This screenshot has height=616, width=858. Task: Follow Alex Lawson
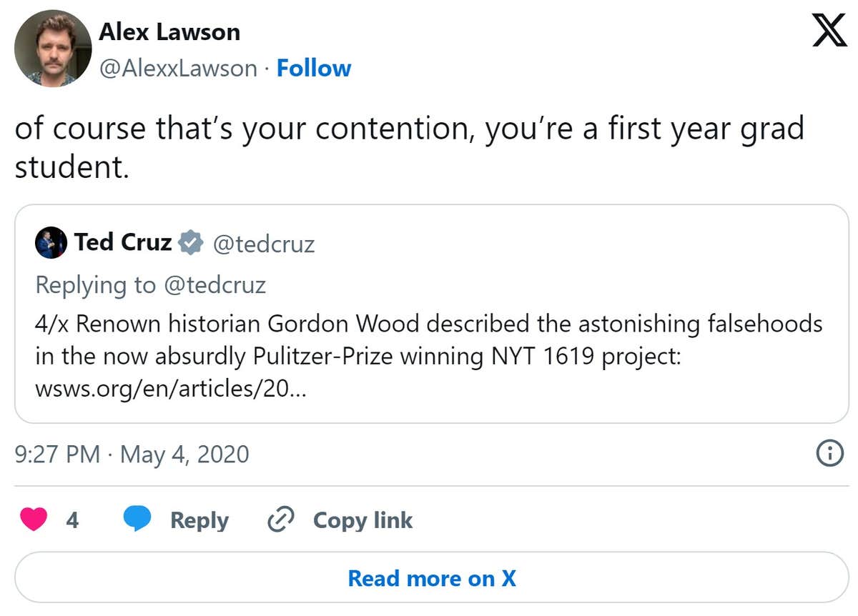click(313, 68)
